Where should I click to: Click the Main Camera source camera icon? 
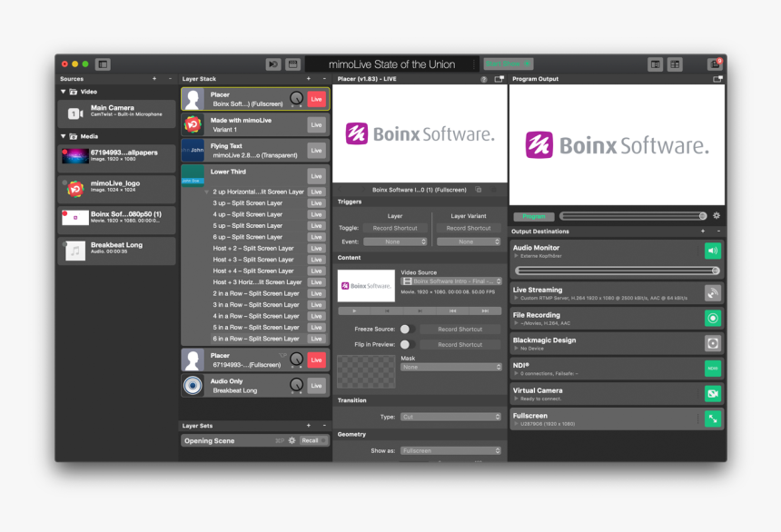coord(75,113)
